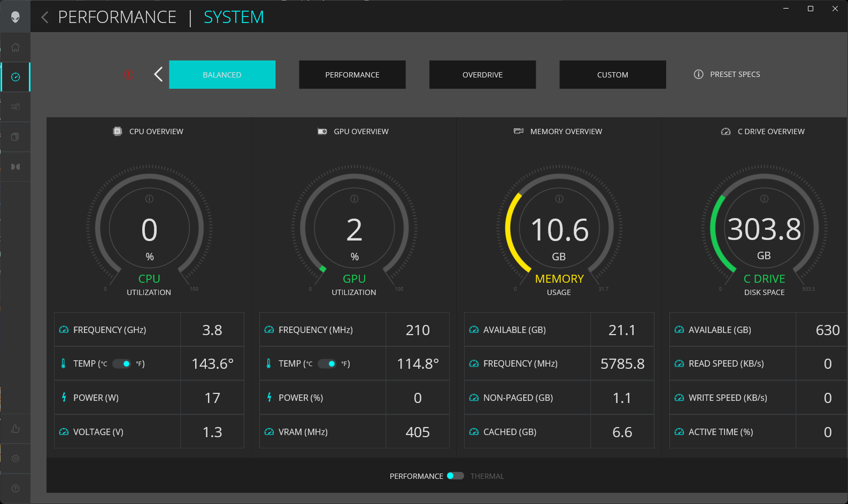Select the CUSTOM preset tab
The width and height of the screenshot is (848, 504).
pos(612,74)
